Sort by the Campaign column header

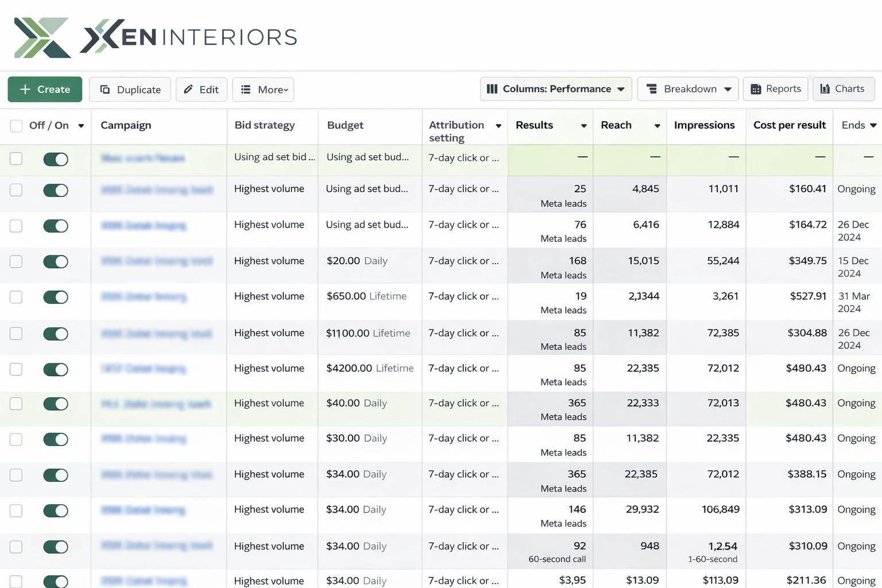pos(126,125)
